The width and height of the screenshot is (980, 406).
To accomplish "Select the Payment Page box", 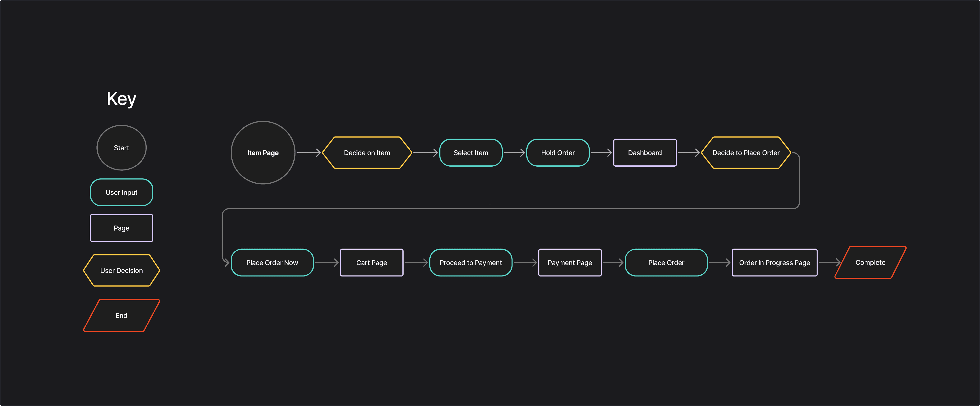I will click(x=569, y=263).
